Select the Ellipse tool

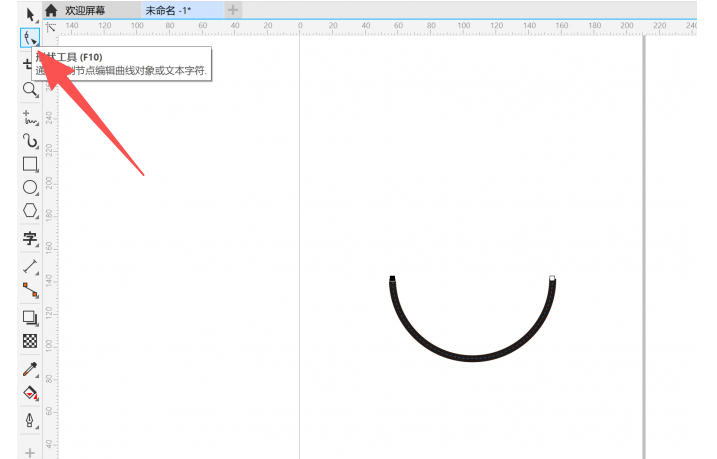[30, 187]
